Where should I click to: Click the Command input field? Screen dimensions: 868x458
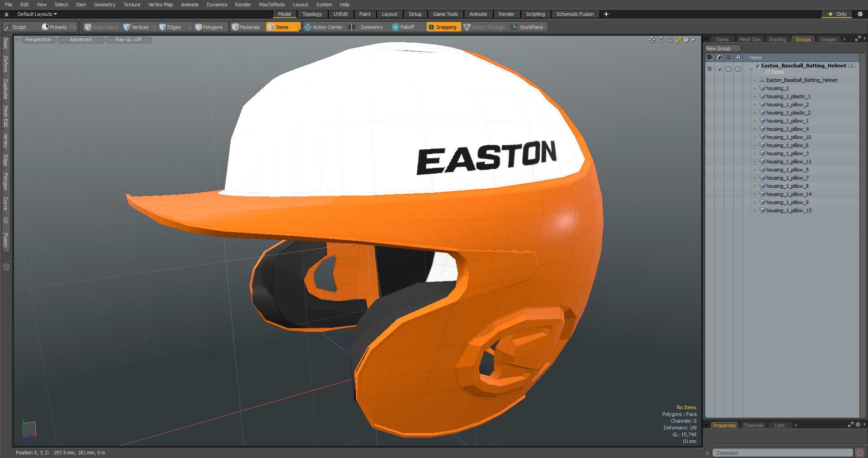pos(783,453)
